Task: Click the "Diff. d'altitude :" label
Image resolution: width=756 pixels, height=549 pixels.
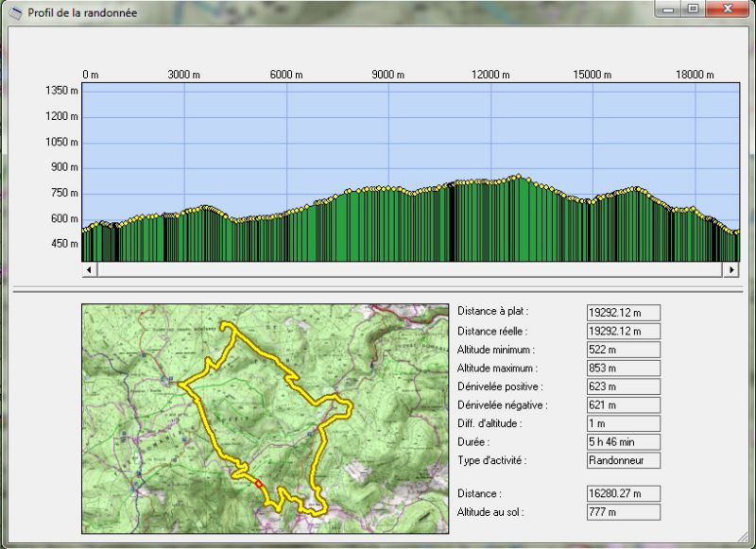Action: [x=490, y=423]
